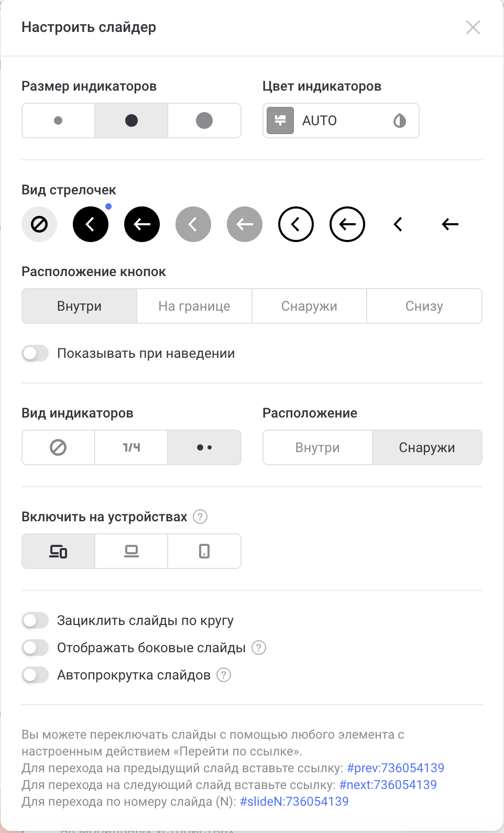
Task: Turn on 'Автопрокрутка слайдов' switch
Action: 35,675
